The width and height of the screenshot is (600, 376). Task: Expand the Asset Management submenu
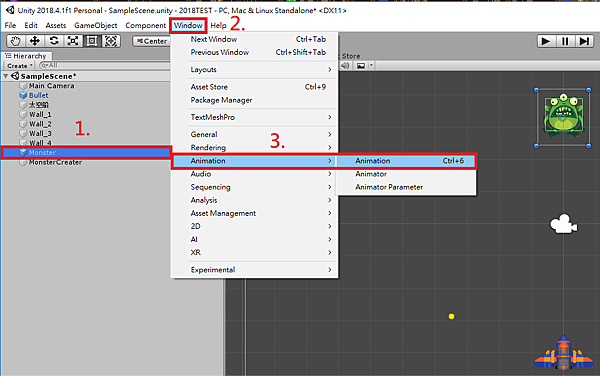click(254, 213)
